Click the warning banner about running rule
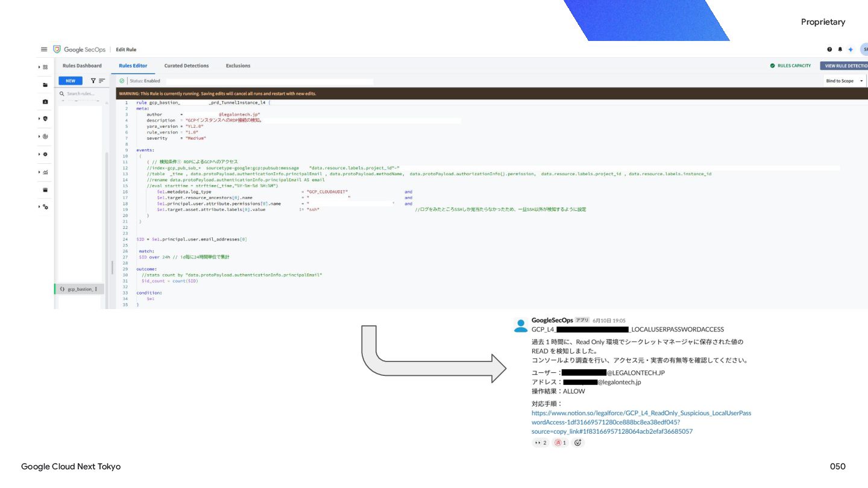 coord(492,93)
